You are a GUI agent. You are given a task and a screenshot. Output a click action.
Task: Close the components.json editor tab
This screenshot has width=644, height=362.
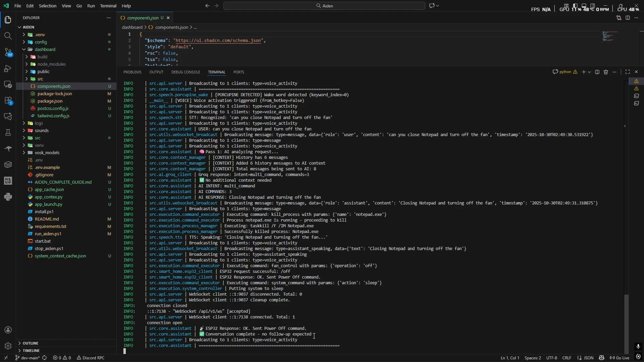(168, 18)
